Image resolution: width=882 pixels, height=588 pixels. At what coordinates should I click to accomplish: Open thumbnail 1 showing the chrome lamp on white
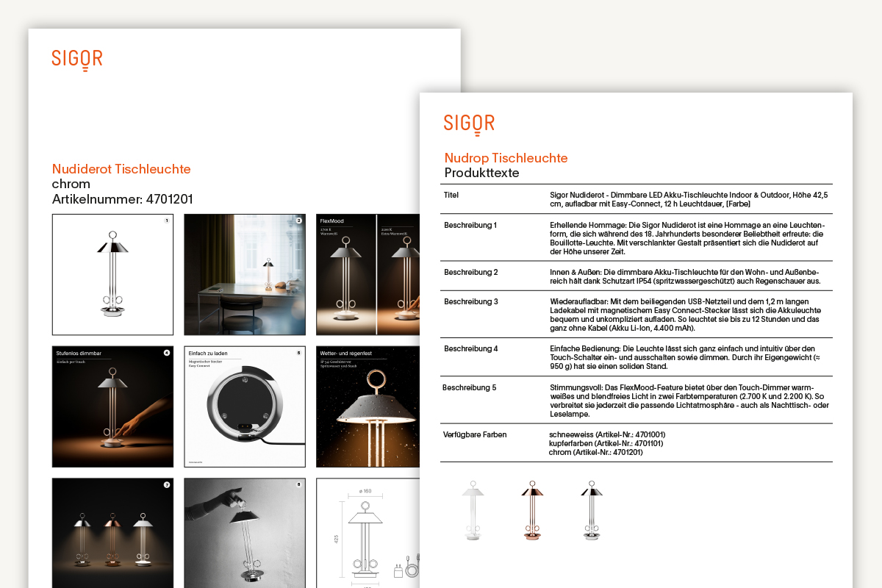(x=112, y=275)
